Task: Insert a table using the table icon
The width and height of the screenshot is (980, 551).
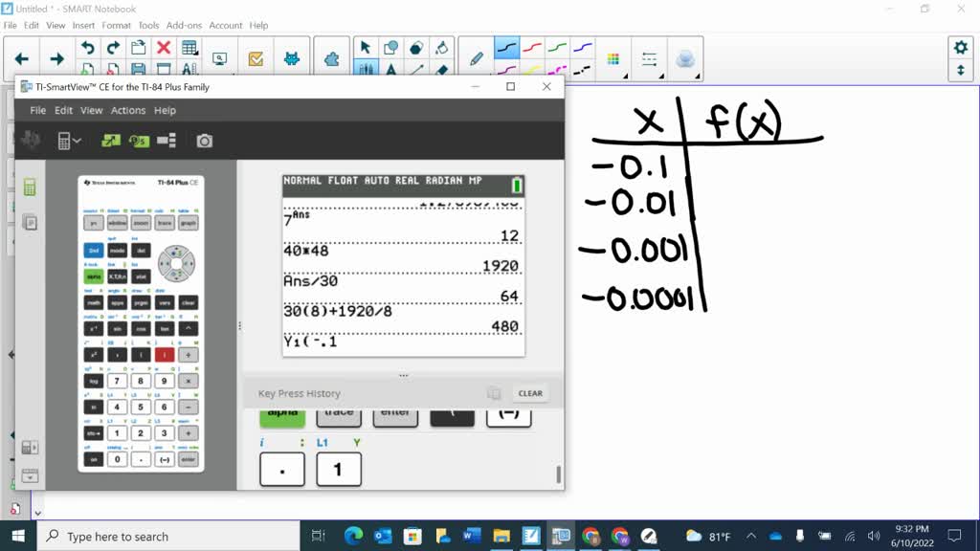Action: (189, 45)
